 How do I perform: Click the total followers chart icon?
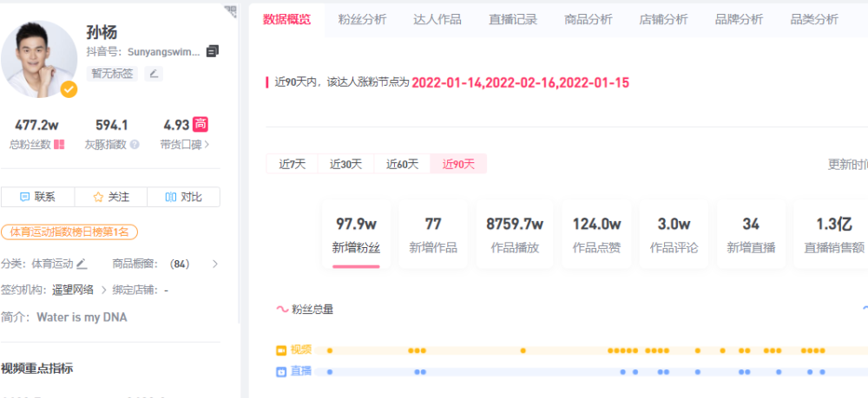pos(59,144)
